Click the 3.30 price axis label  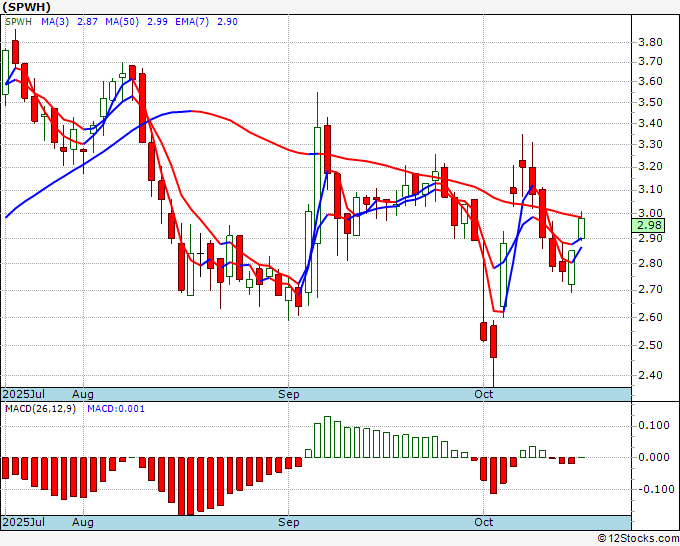pyautogui.click(x=651, y=144)
